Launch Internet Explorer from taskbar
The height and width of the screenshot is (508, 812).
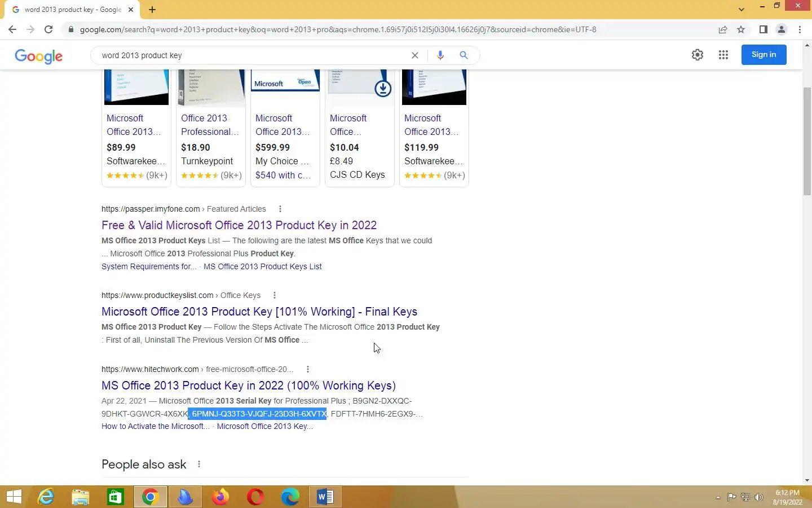pos(46,497)
